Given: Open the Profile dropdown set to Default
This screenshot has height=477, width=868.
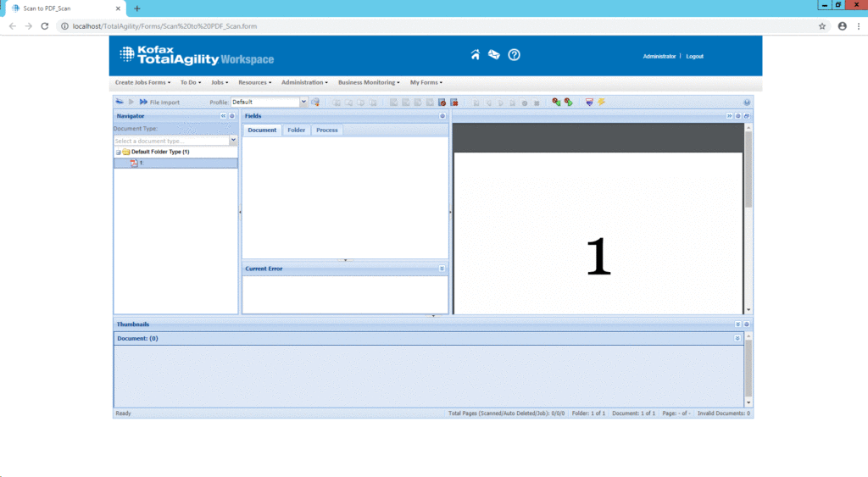Looking at the screenshot, I should click(303, 102).
